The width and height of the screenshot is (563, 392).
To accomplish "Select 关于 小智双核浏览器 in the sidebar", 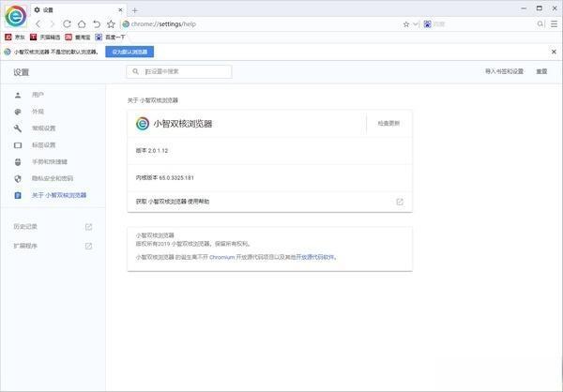I will 53,195.
